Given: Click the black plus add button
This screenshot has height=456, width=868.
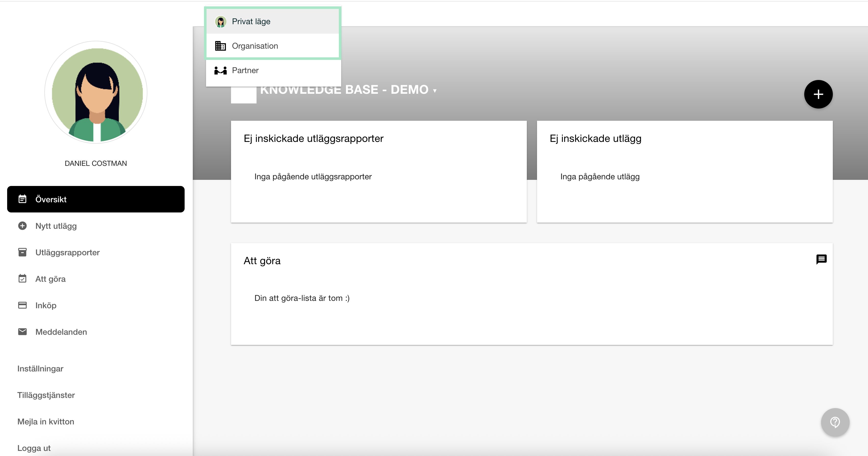Looking at the screenshot, I should pyautogui.click(x=818, y=94).
